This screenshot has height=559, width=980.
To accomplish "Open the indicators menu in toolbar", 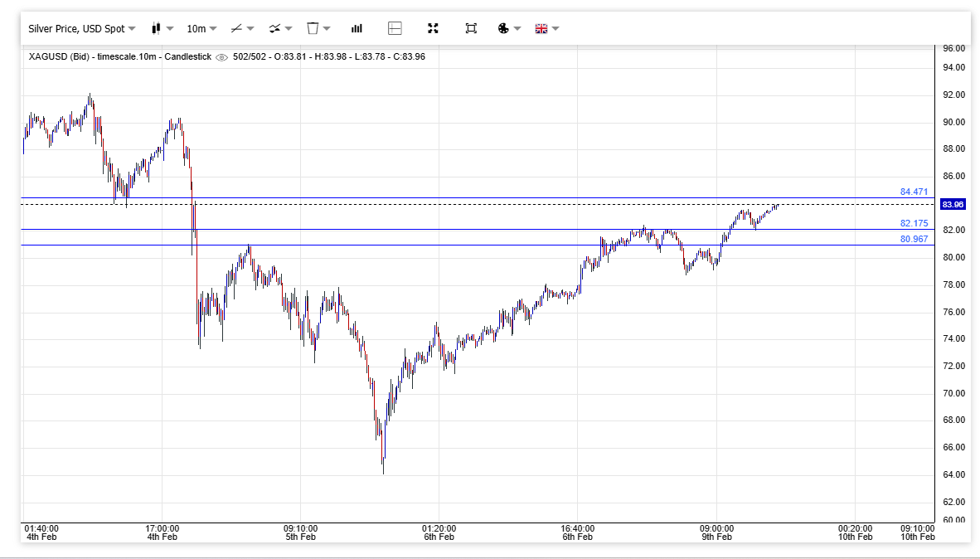I will pyautogui.click(x=280, y=28).
